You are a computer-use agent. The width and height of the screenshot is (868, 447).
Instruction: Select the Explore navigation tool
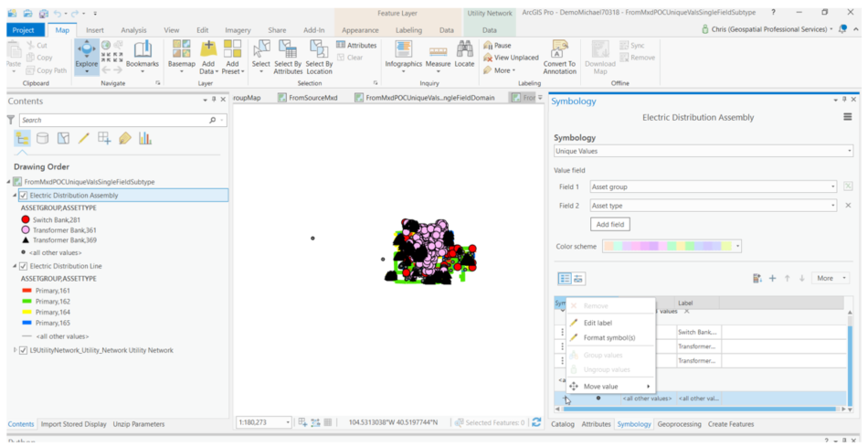86,57
